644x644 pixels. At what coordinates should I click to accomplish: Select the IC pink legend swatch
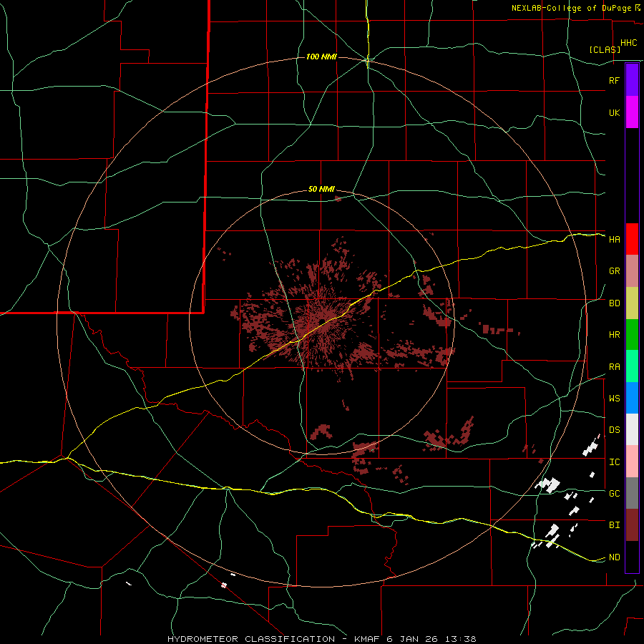pos(632,462)
